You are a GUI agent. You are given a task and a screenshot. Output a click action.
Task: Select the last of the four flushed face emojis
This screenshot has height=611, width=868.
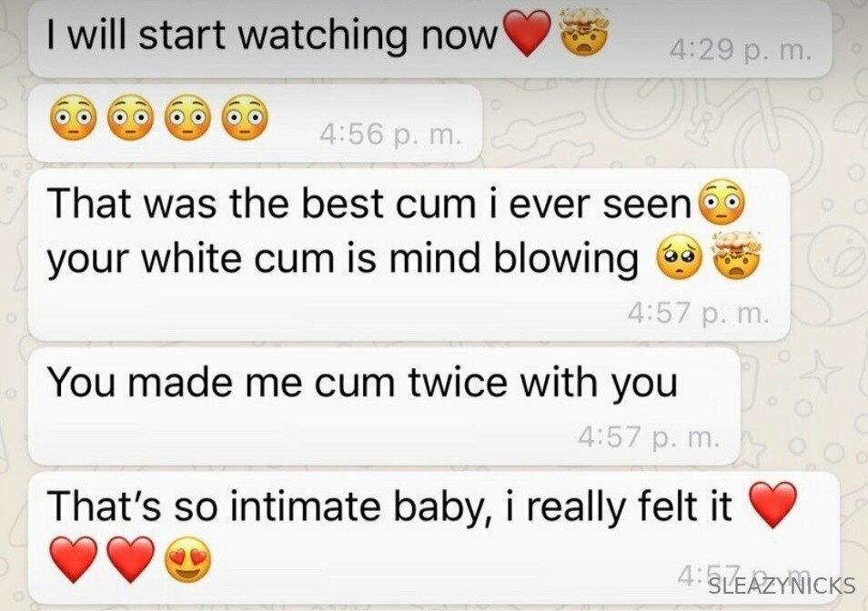click(x=245, y=117)
